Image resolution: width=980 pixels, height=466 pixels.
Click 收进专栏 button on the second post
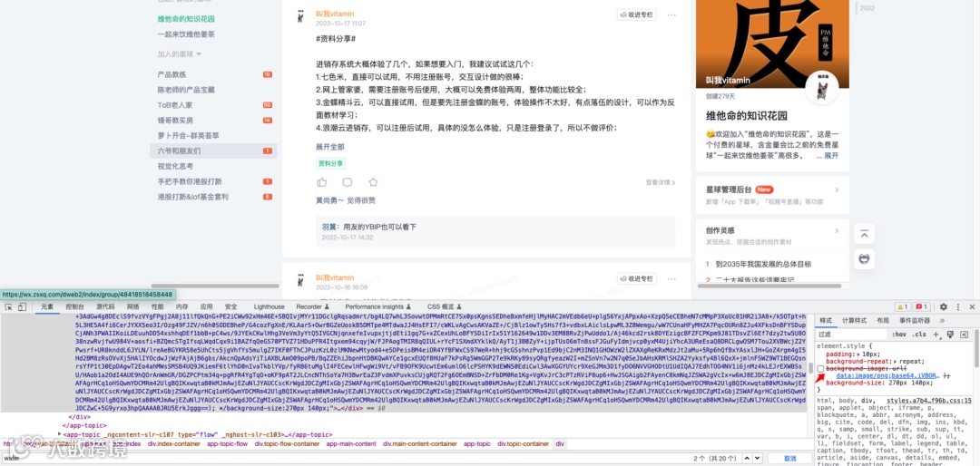click(637, 278)
